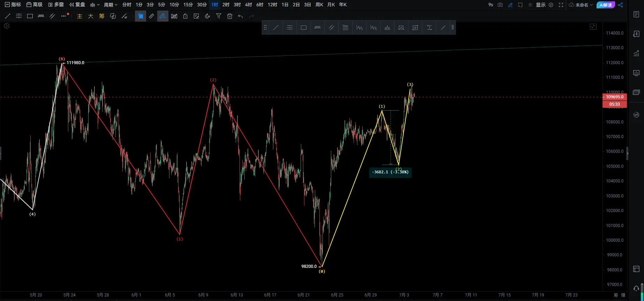The width and height of the screenshot is (644, 301).
Task: Open the 指标 indicators menu
Action: pyautogui.click(x=13, y=5)
